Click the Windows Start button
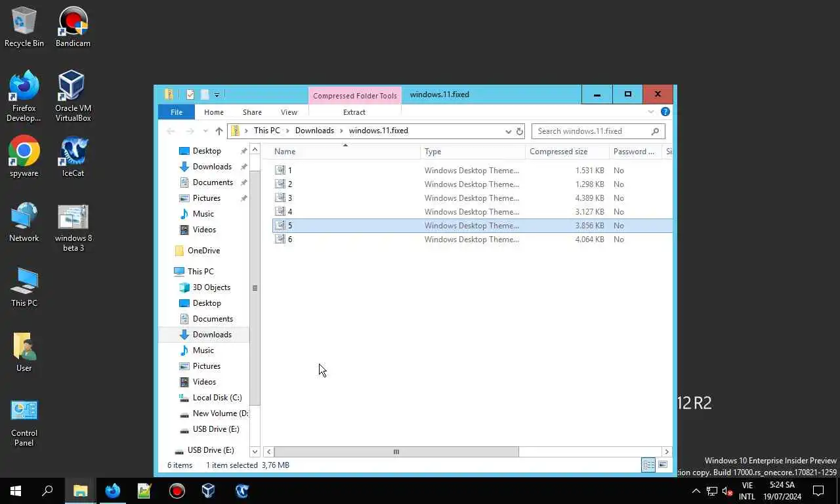The image size is (840, 504). [x=16, y=491]
